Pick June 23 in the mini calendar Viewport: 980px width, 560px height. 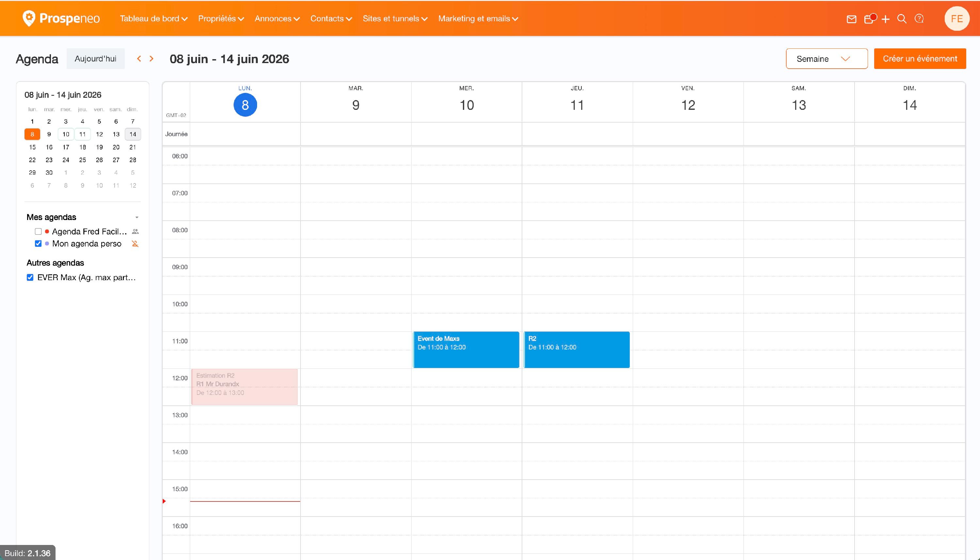point(49,160)
